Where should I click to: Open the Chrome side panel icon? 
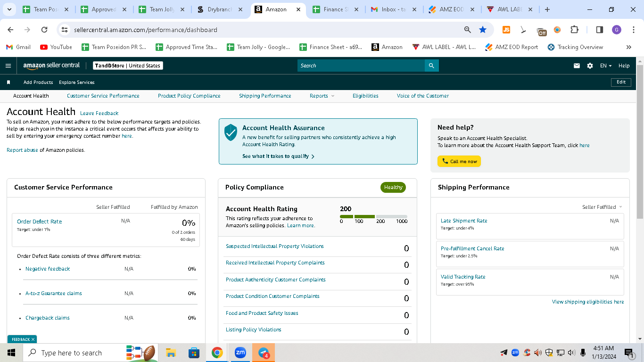point(600,30)
